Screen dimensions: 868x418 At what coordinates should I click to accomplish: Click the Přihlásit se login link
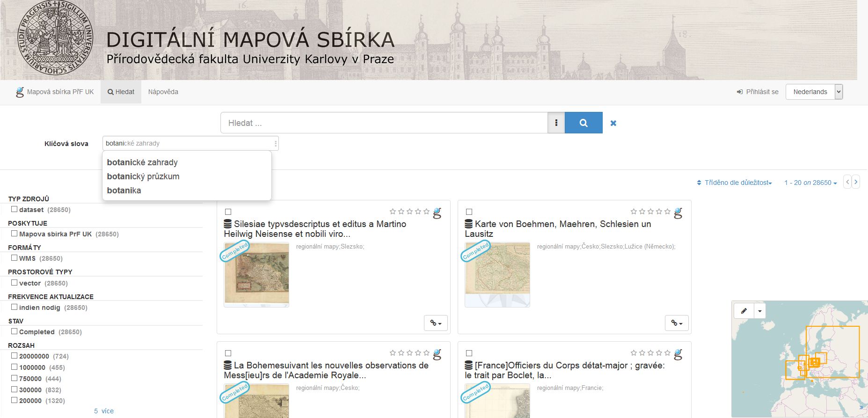[x=758, y=92]
